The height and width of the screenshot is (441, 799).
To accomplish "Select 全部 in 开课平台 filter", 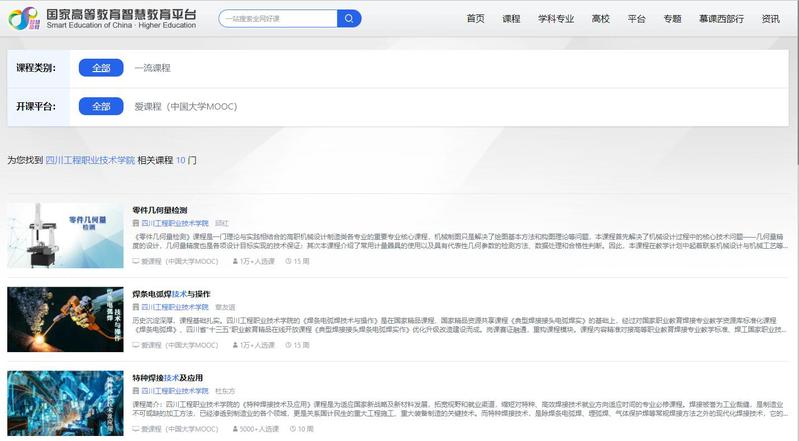I will (101, 106).
